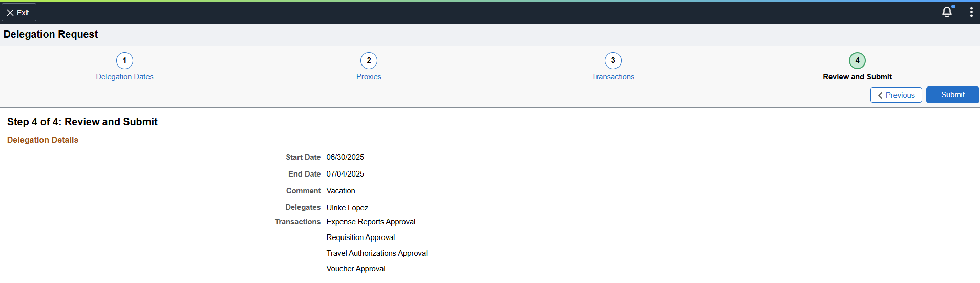Image resolution: width=980 pixels, height=283 pixels.
Task: Go to Delegation Dates step link
Action: [124, 77]
